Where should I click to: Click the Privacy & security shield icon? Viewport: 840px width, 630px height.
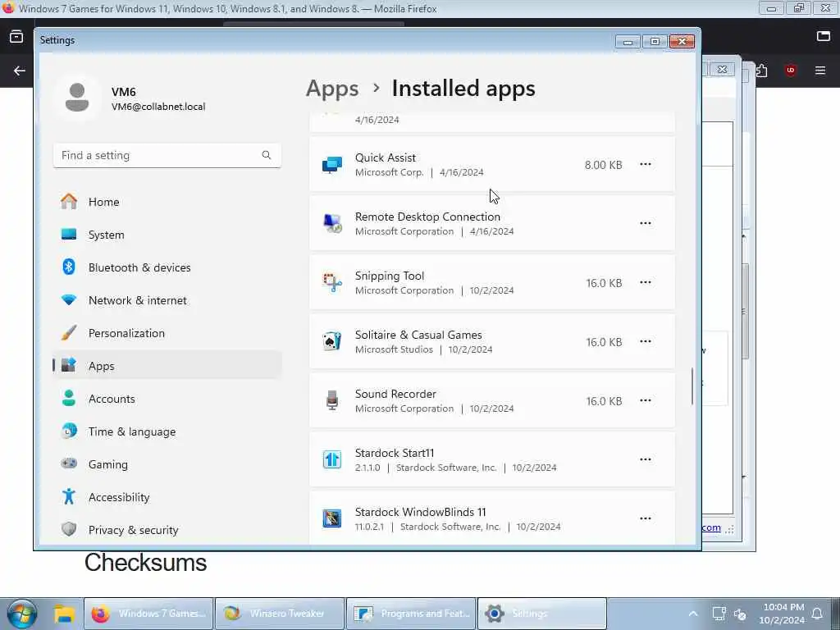[x=69, y=529]
